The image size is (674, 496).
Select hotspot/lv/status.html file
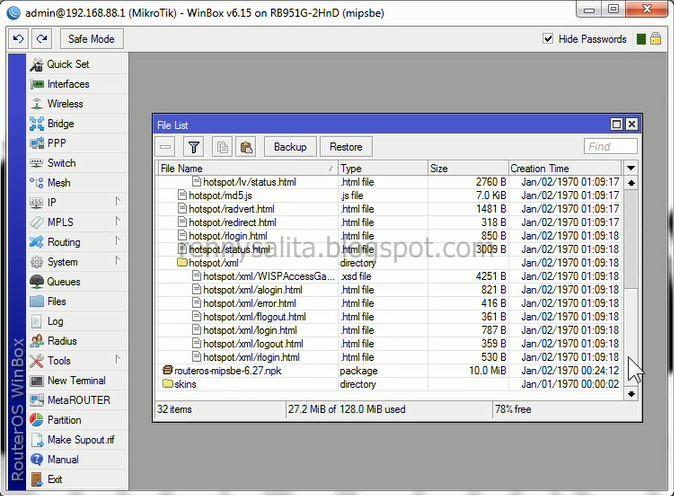point(390,182)
